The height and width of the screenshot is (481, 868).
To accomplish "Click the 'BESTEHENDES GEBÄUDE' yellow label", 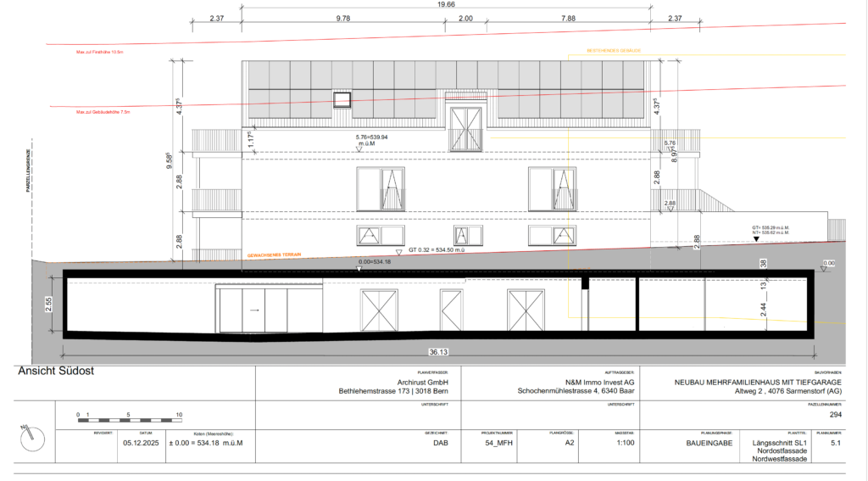I will click(614, 51).
